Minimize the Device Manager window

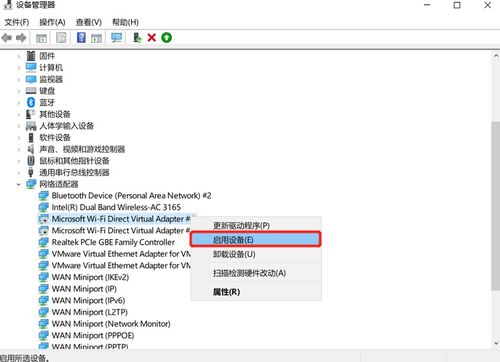427,5
